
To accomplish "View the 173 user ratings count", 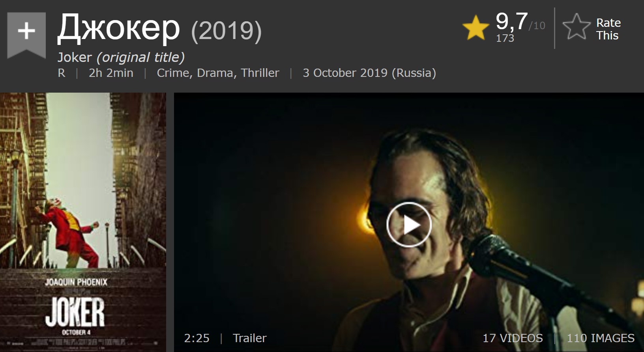I will 505,38.
